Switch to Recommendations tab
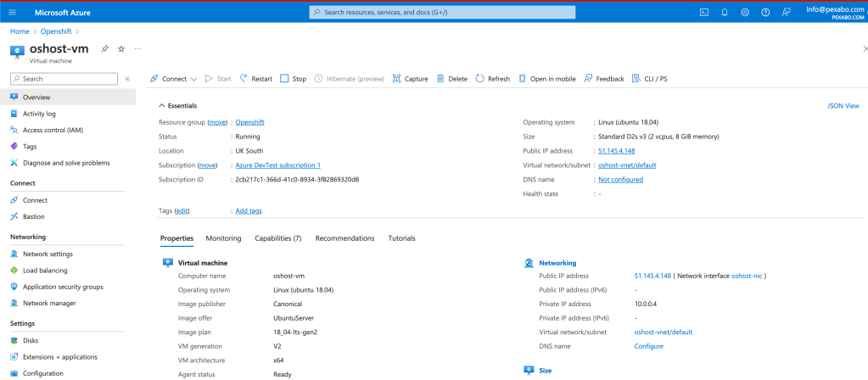Image resolution: width=868 pixels, height=380 pixels. click(344, 238)
